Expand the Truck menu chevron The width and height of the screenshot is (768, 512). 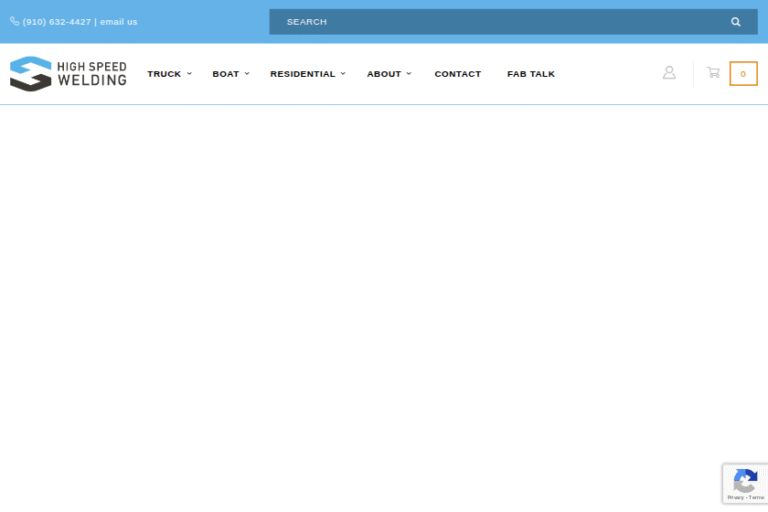click(x=189, y=73)
